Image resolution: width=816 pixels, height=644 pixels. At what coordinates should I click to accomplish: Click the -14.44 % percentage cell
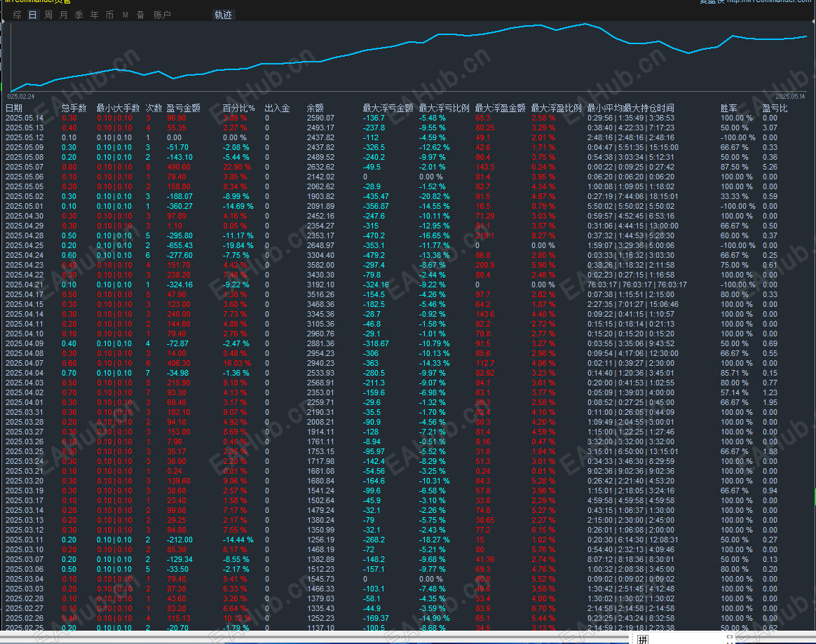[238, 540]
